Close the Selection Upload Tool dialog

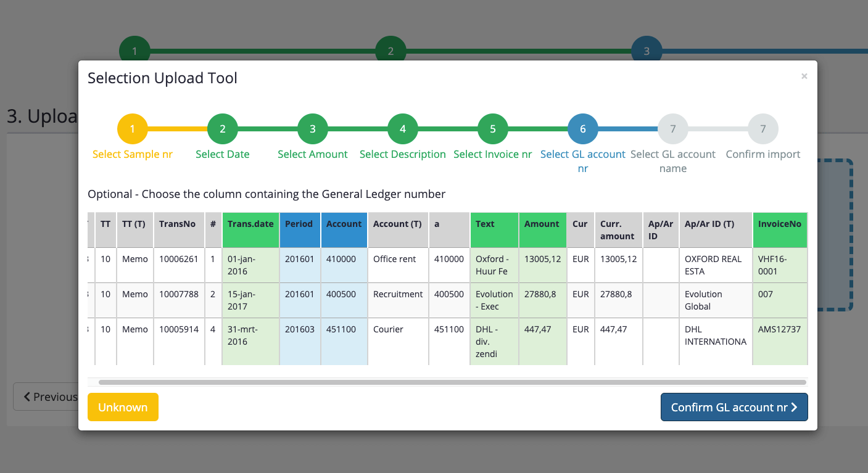[x=804, y=76]
